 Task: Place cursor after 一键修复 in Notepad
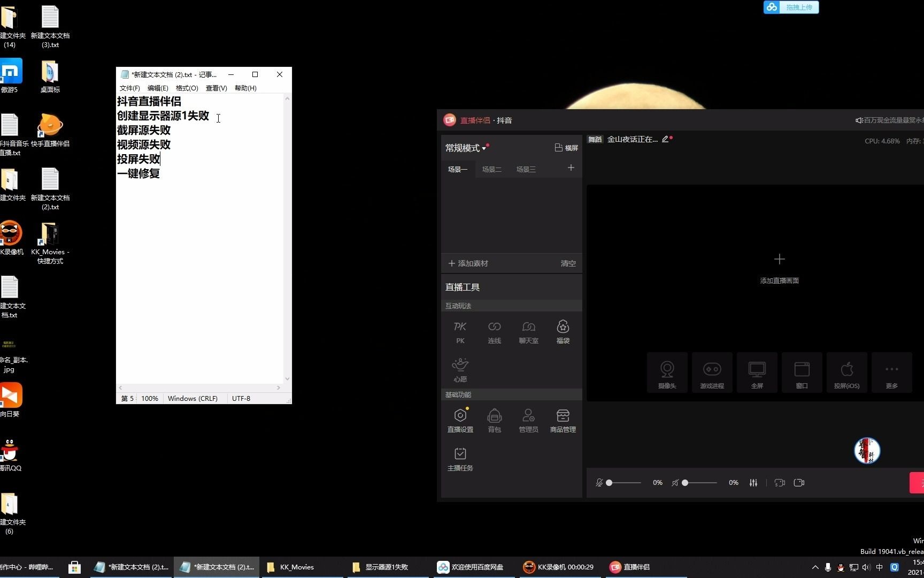tap(161, 173)
